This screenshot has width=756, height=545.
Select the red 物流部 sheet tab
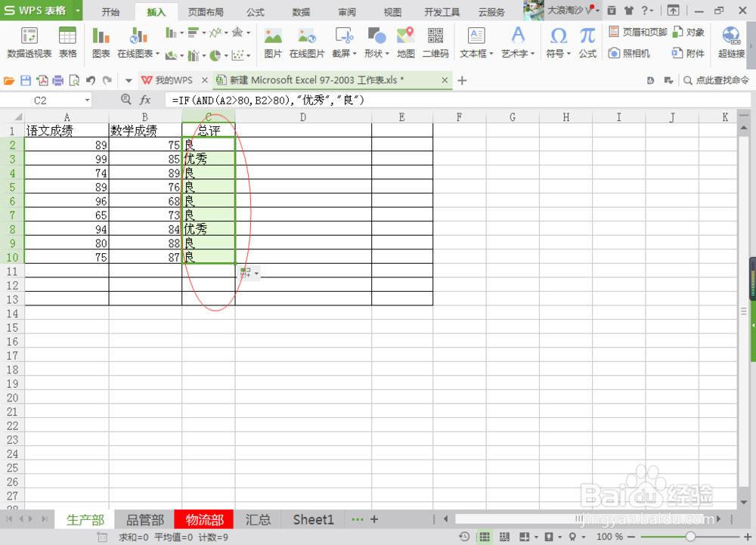point(204,519)
